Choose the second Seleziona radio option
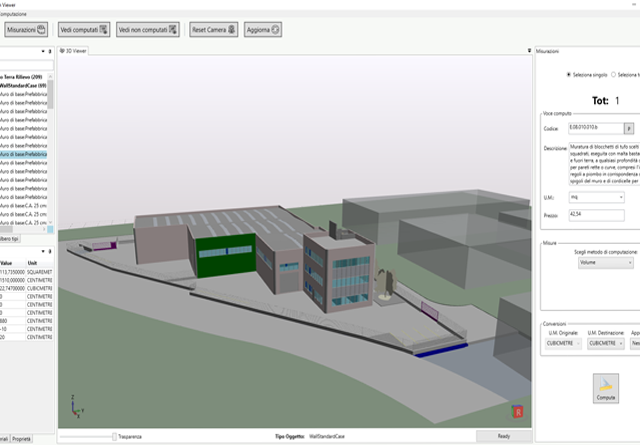Screen dimensions: 640x445 point(613,75)
